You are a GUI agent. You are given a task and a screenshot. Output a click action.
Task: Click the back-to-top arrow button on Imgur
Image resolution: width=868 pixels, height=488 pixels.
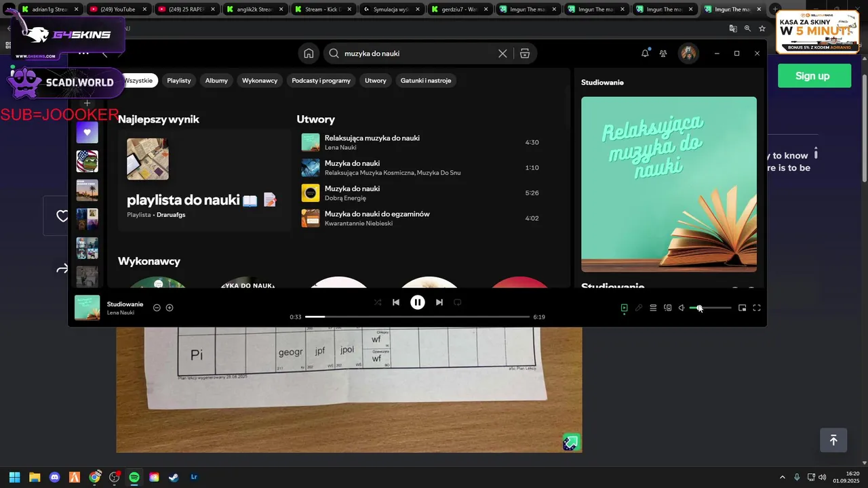click(x=833, y=441)
